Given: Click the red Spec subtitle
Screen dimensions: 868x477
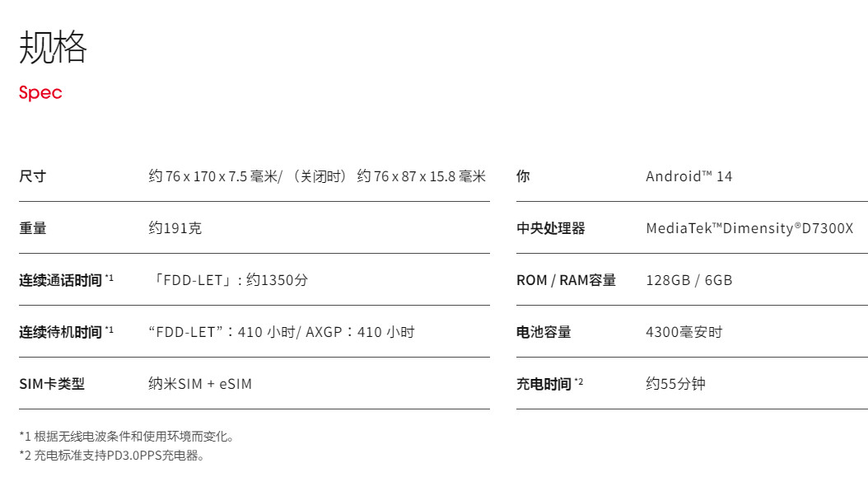Looking at the screenshot, I should click(40, 92).
